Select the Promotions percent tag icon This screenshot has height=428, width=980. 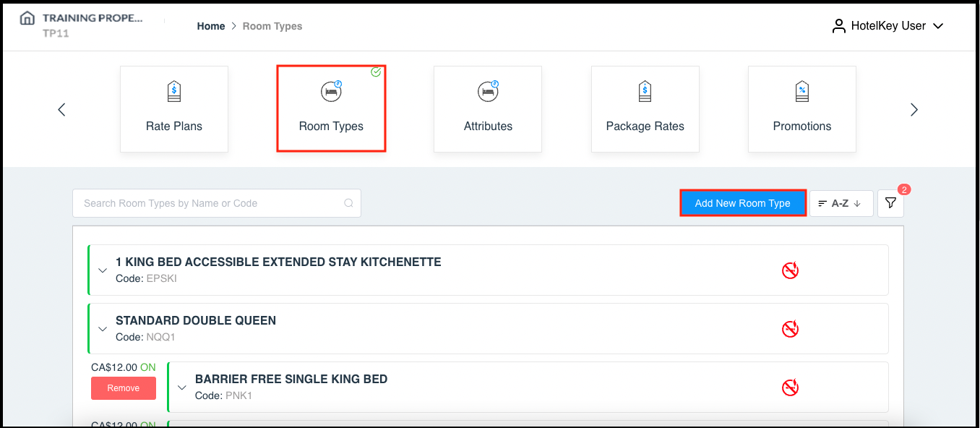[801, 90]
